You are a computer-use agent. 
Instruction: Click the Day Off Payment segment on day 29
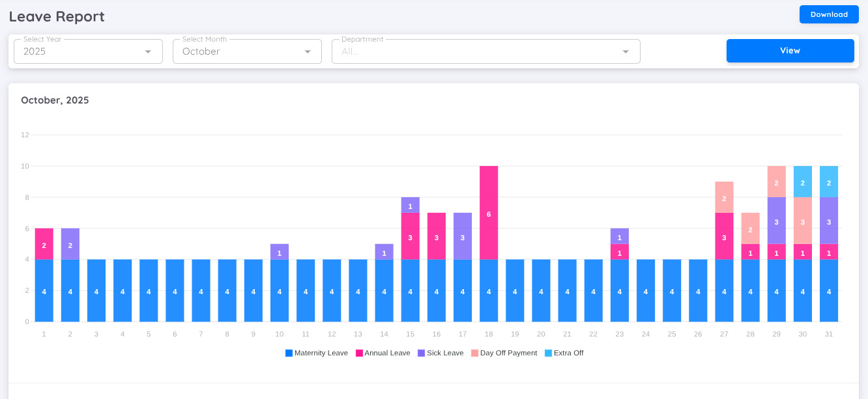pyautogui.click(x=776, y=184)
